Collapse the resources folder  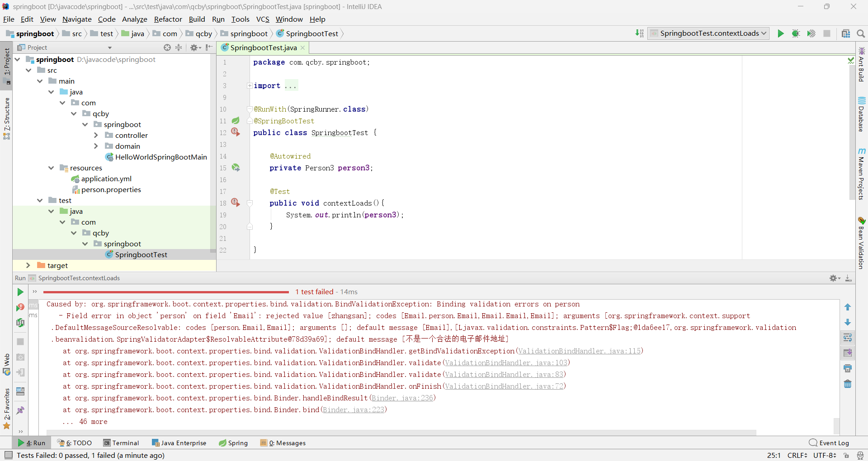[x=51, y=168]
